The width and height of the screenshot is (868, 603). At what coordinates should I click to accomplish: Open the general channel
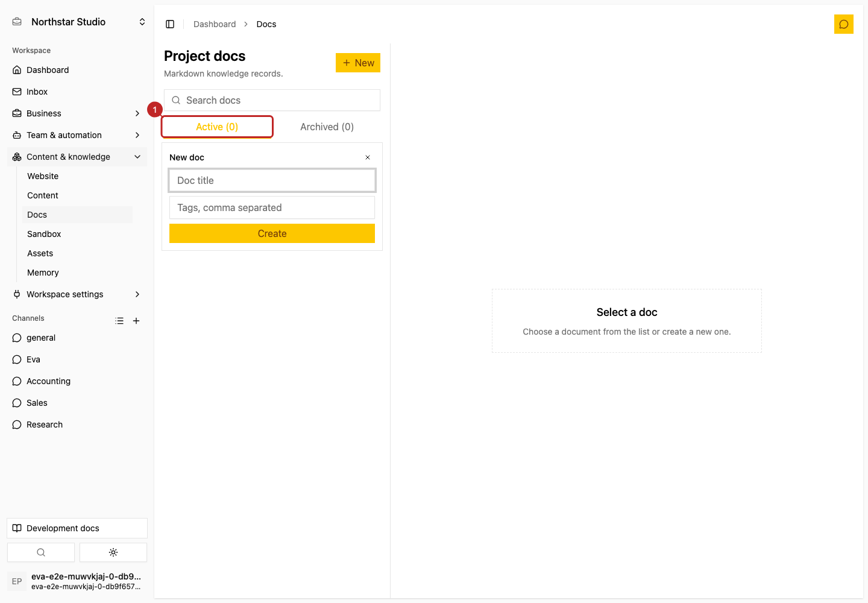pyautogui.click(x=77, y=338)
